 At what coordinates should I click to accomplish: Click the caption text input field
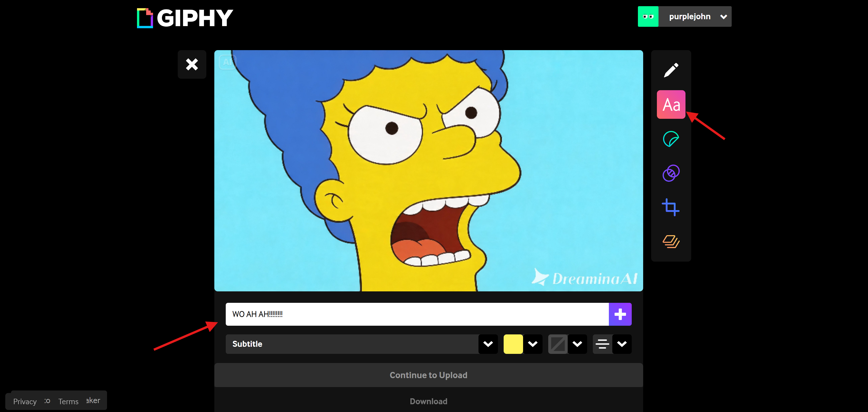click(417, 314)
